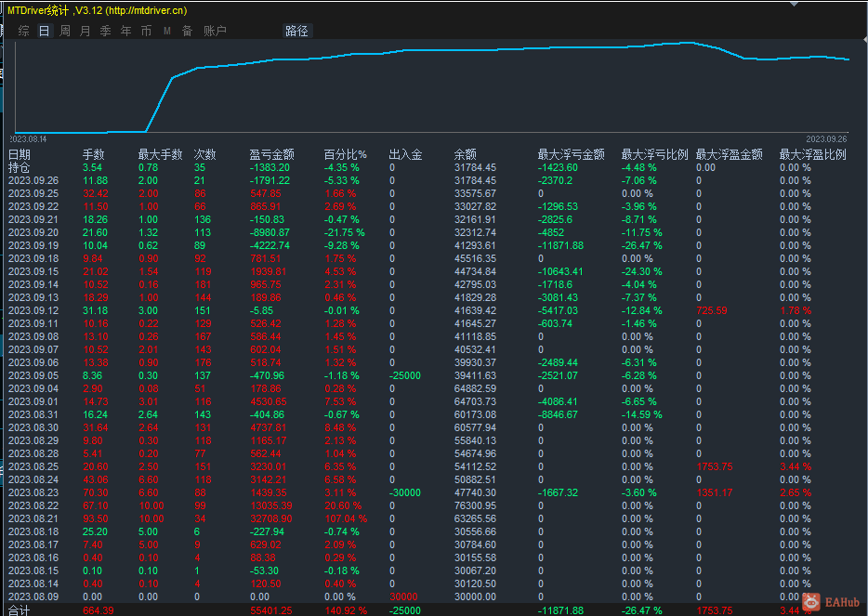Click the 93.50 lots value

[95, 518]
